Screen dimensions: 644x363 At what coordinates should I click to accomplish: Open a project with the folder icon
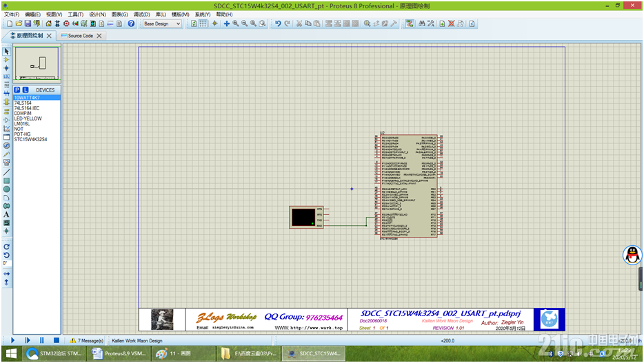click(19, 24)
